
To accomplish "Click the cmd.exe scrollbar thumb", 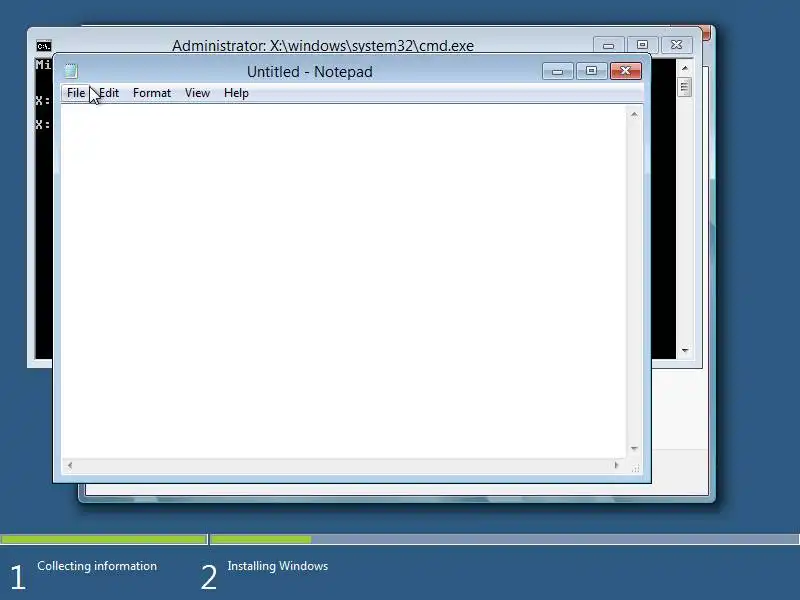I will [x=685, y=87].
